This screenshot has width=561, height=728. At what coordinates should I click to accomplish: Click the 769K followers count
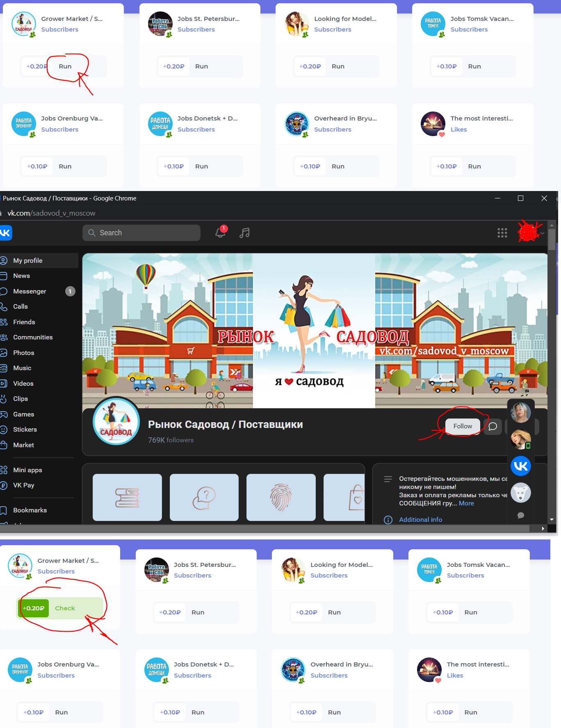click(171, 440)
